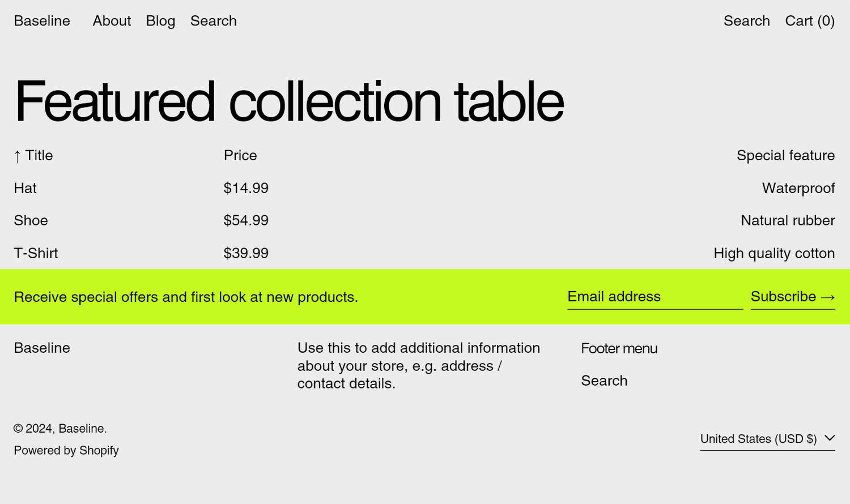This screenshot has height=504, width=850.
Task: Follow the Powered by Shopify link
Action: coord(66,450)
